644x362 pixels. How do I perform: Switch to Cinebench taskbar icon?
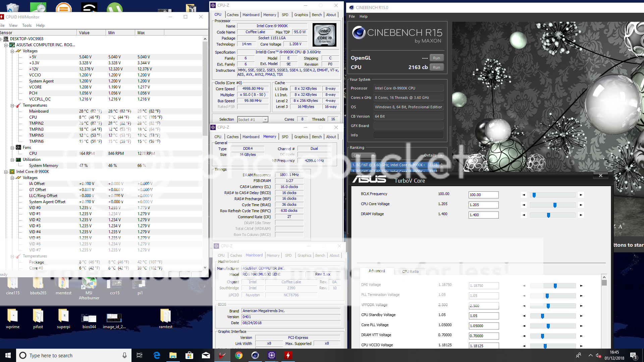point(255,355)
